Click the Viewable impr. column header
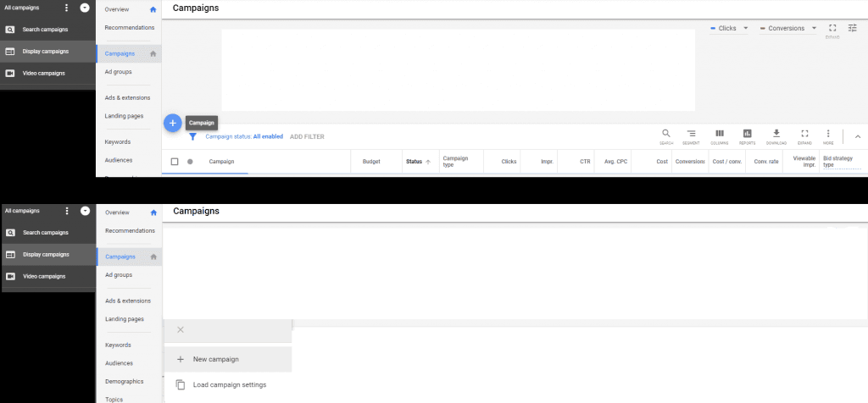868x403 pixels. click(x=804, y=162)
